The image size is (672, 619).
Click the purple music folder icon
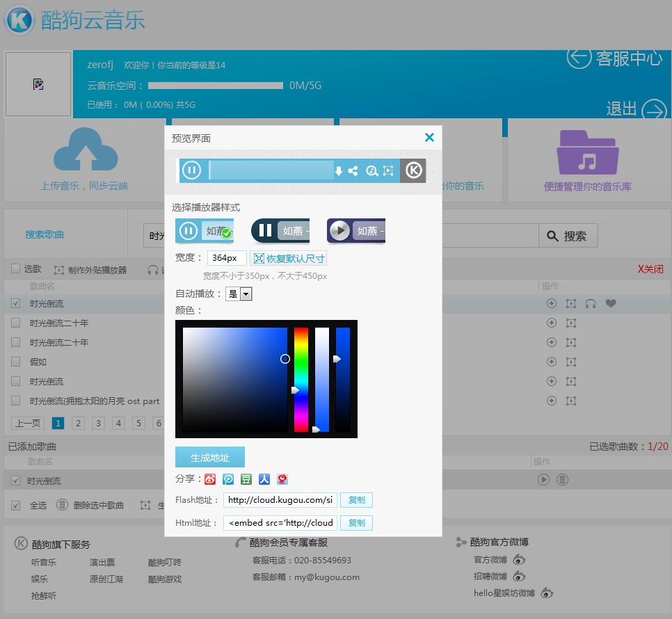[588, 152]
